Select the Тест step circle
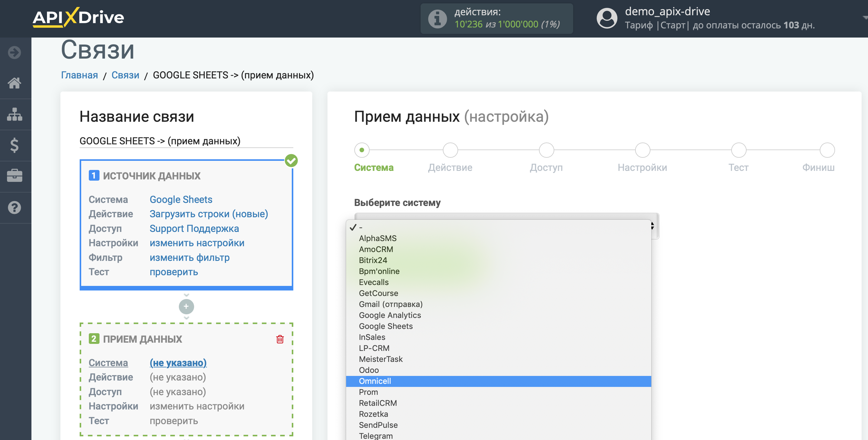 [x=739, y=150]
